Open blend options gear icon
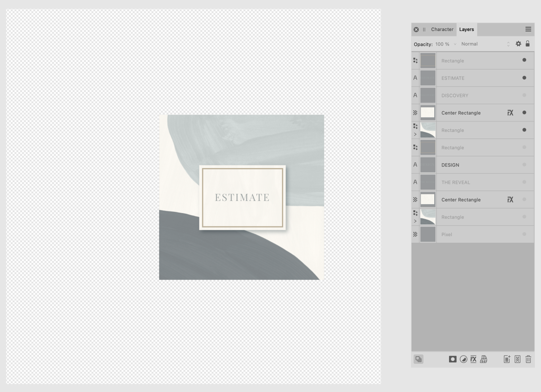The height and width of the screenshot is (392, 541). point(518,44)
